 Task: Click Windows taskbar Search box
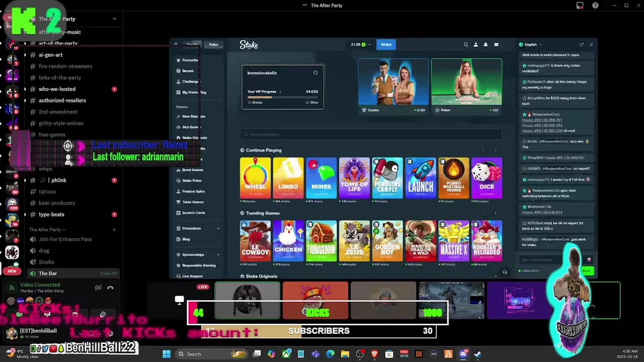tap(211, 354)
